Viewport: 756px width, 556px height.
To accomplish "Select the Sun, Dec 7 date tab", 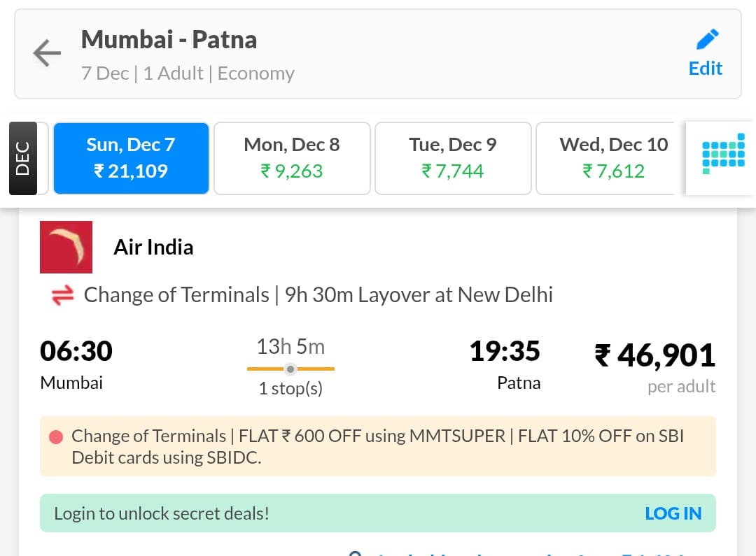I will point(131,158).
